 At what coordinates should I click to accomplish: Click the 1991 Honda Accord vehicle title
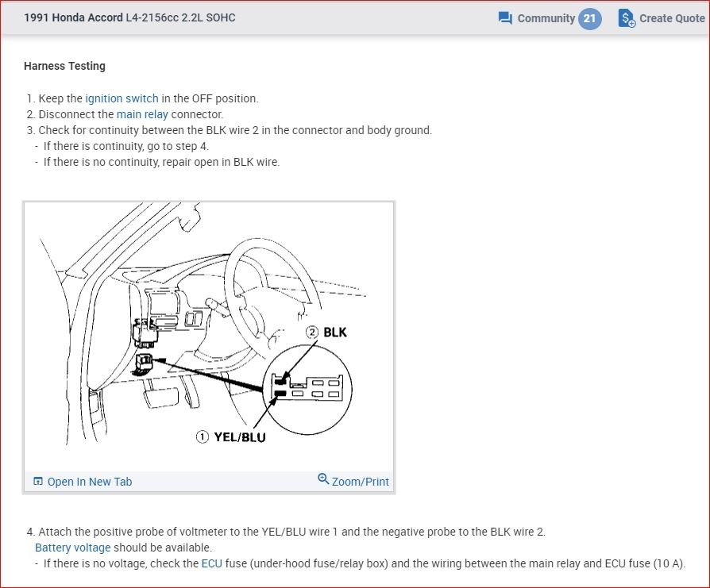click(x=129, y=17)
